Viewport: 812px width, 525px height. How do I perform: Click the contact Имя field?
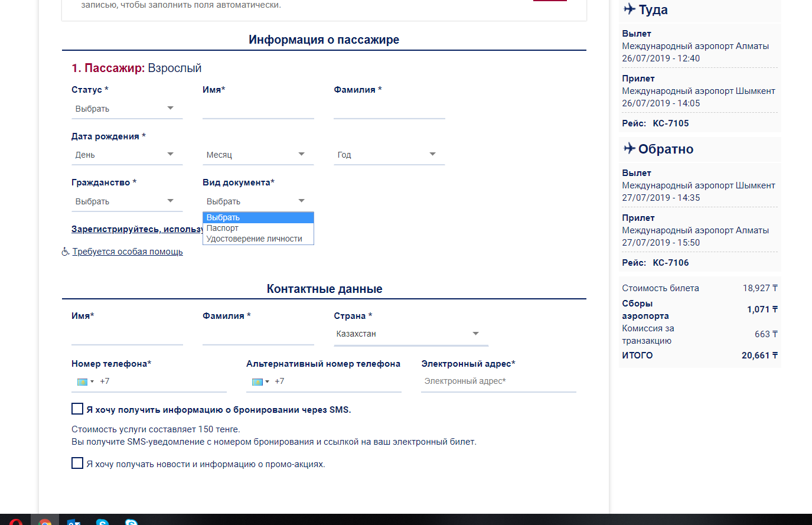(127, 334)
